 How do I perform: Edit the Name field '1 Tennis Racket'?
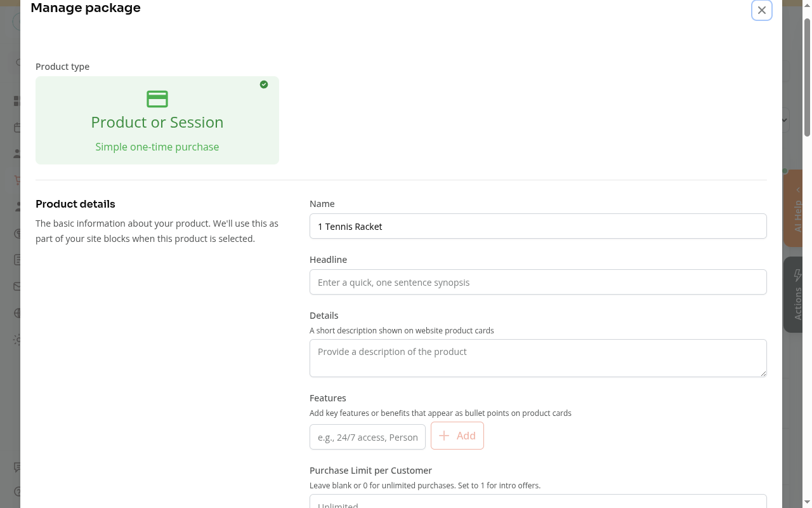(538, 226)
